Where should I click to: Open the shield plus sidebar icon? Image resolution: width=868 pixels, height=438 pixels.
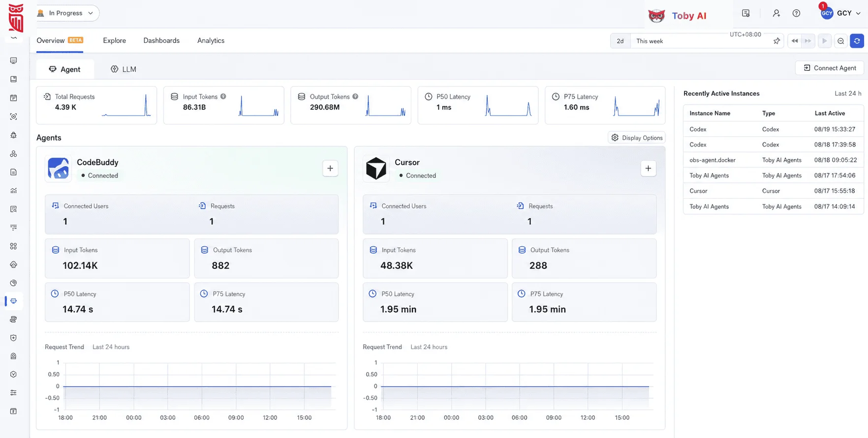[14, 338]
